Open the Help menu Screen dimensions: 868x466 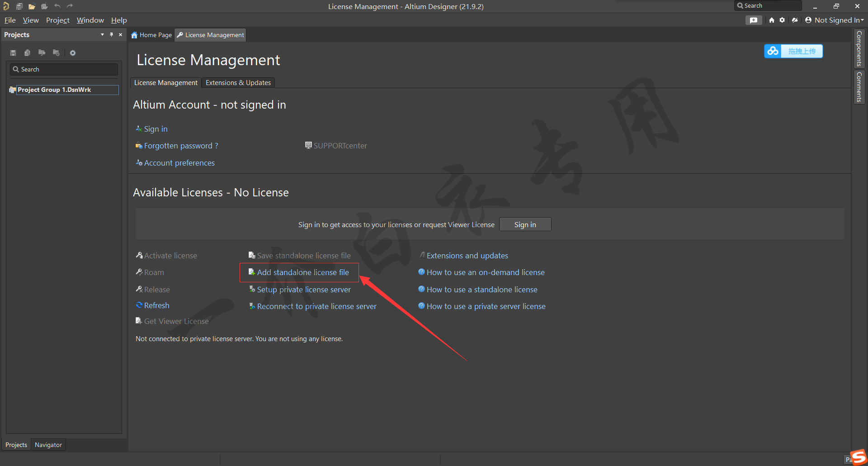[119, 20]
